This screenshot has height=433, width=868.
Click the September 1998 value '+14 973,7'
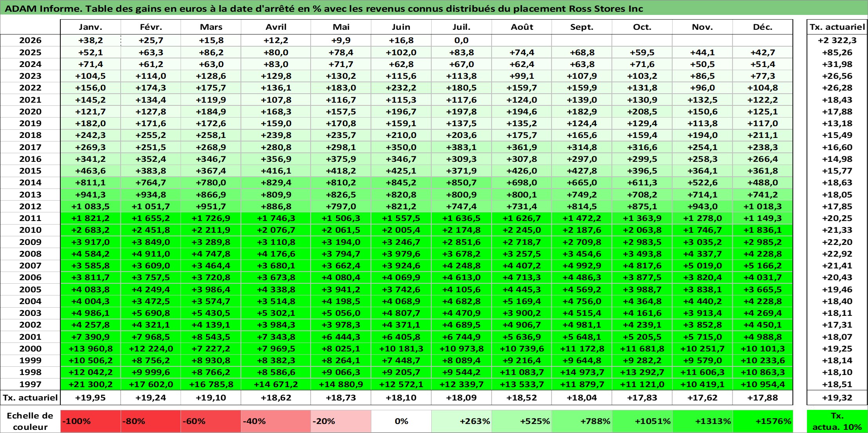(582, 372)
